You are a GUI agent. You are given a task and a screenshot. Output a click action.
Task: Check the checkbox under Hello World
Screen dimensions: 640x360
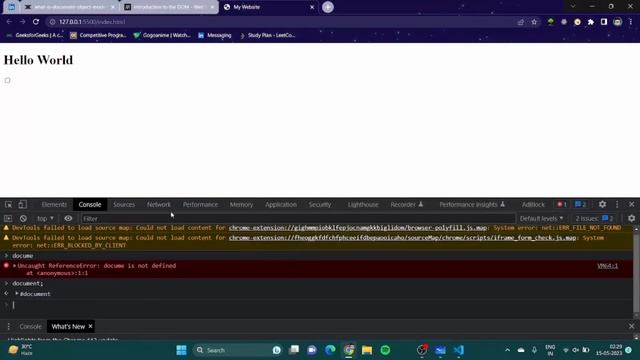pyautogui.click(x=7, y=80)
